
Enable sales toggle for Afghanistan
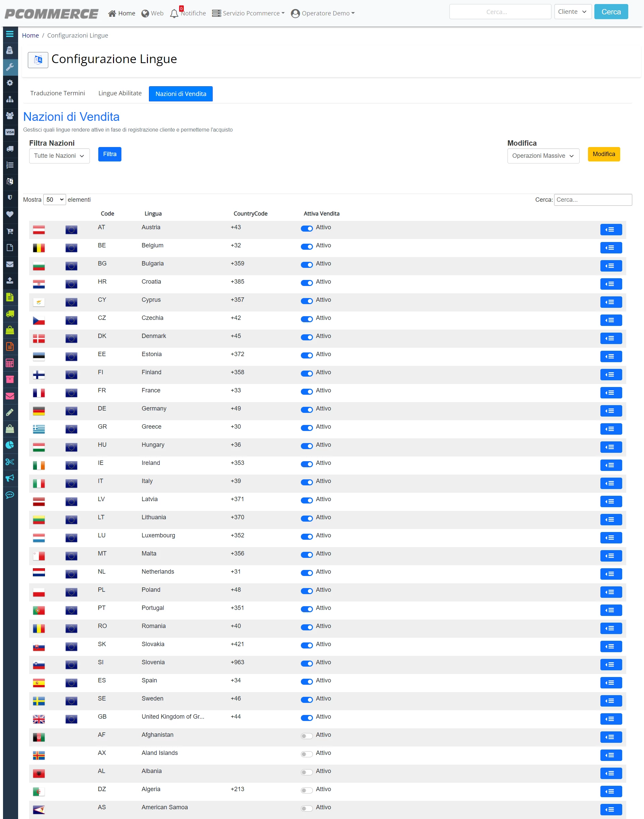pos(307,736)
